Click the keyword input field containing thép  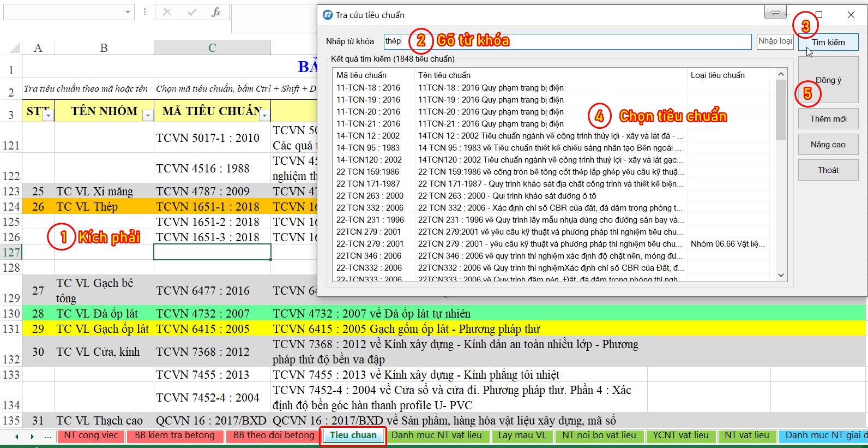click(567, 41)
